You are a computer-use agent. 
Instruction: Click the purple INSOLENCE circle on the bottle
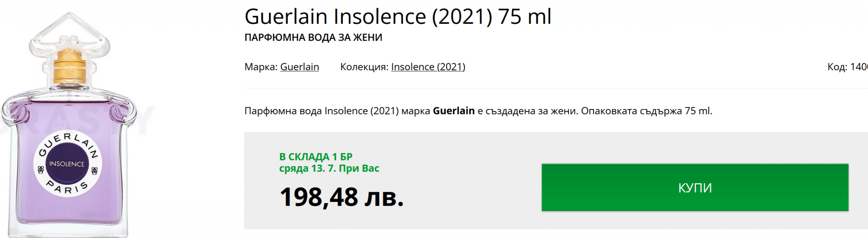(67, 164)
